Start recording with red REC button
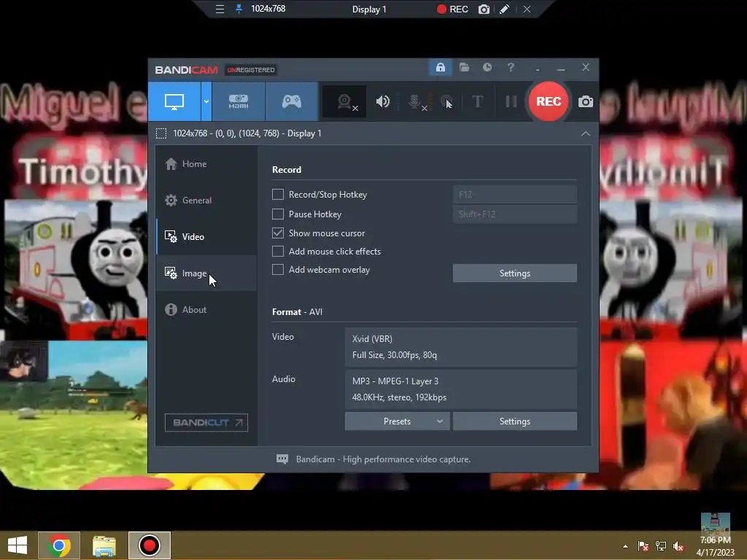Image resolution: width=747 pixels, height=560 pixels. pos(549,101)
